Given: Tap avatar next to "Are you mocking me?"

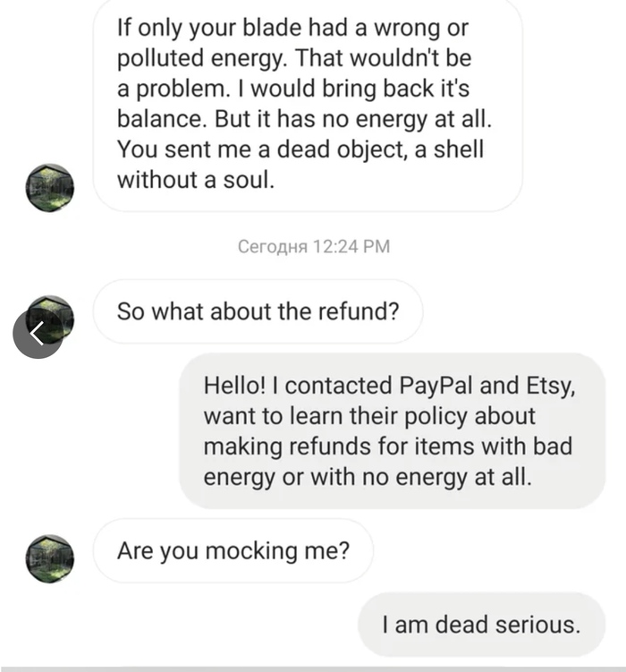Looking at the screenshot, I should pyautogui.click(x=50, y=559).
